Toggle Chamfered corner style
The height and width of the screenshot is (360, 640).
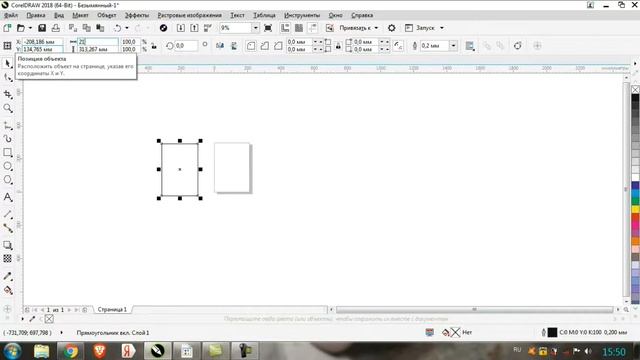278,46
